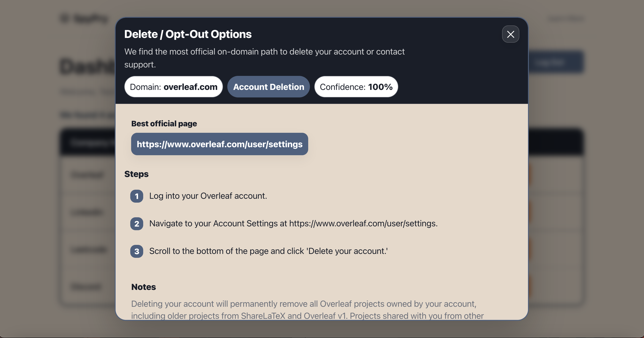Click the step 2 number badge

(x=137, y=224)
